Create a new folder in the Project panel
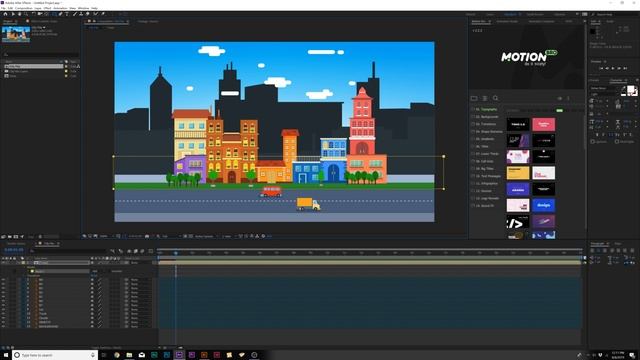Image resolution: width=640 pixels, height=360 pixels. coord(9,236)
